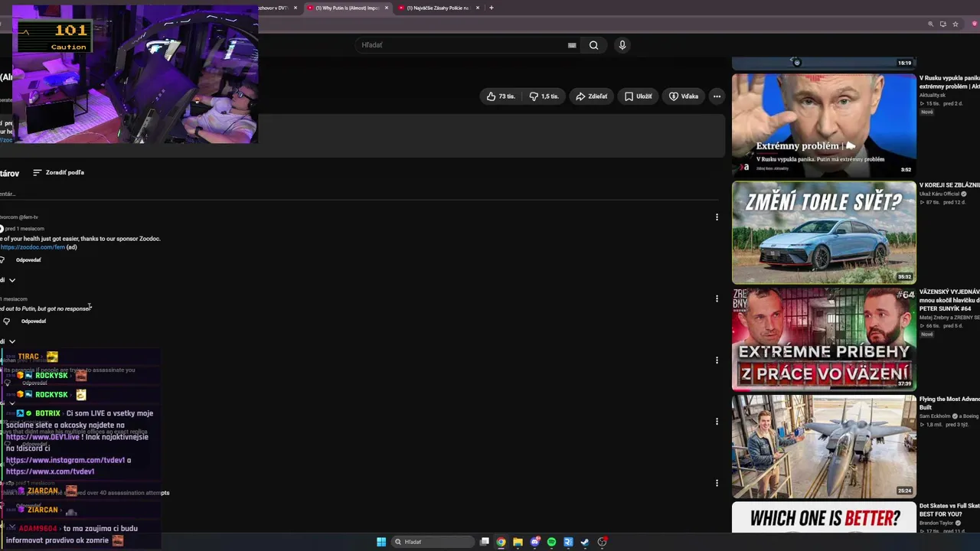Open the www.DEV1.live link in chat overlay

[43, 437]
